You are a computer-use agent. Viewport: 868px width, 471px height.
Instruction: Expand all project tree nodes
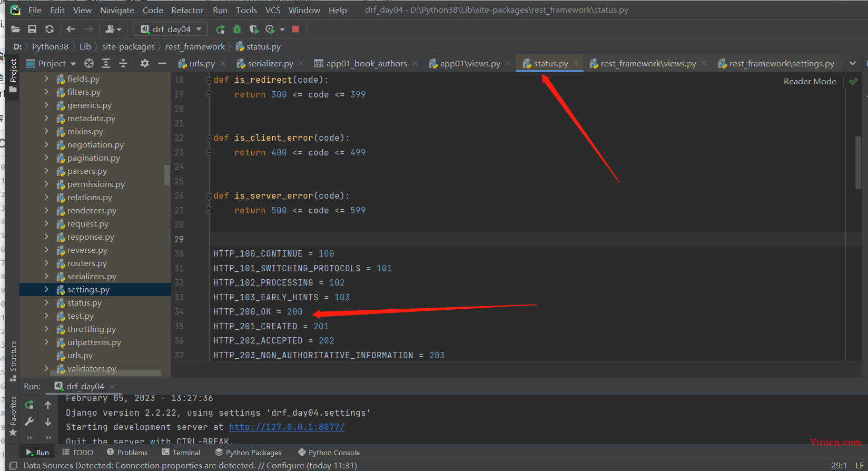106,63
